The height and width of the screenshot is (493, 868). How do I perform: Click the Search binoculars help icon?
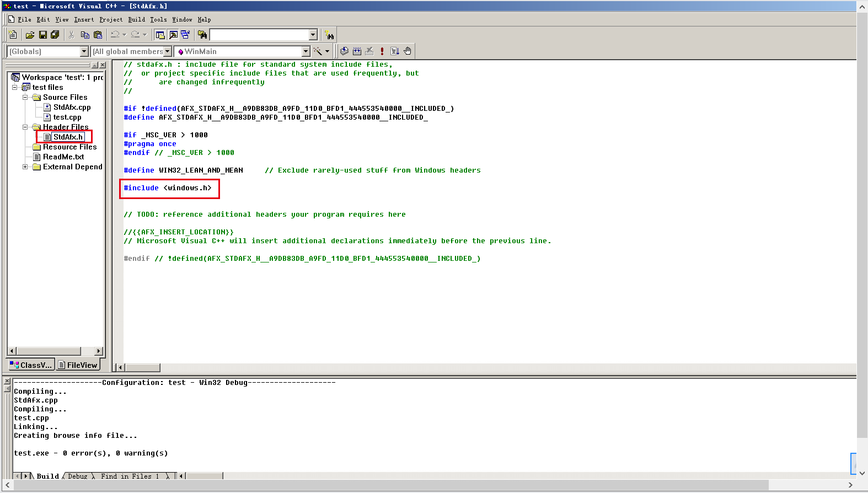[x=329, y=35]
